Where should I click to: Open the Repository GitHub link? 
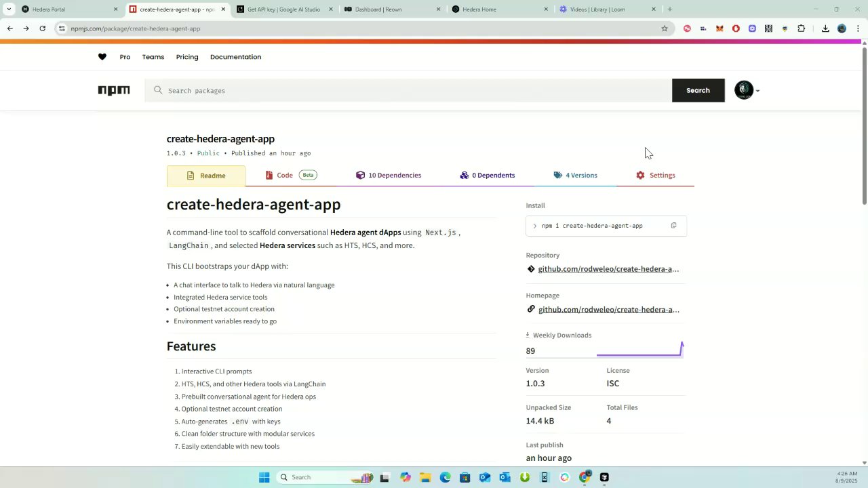click(608, 269)
